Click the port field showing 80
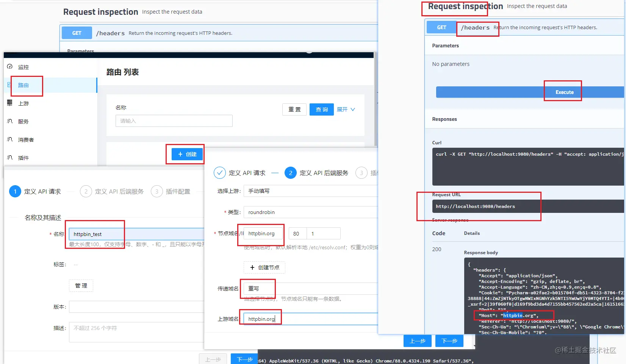626x364 pixels. pos(297,233)
